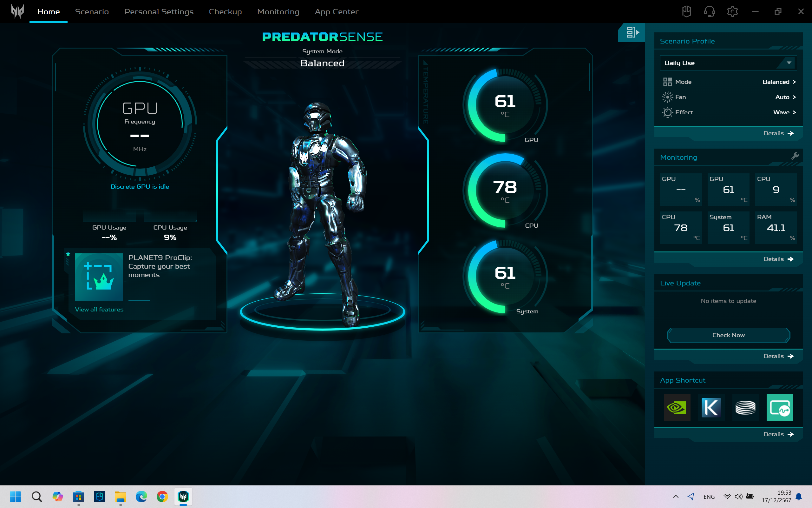The height and width of the screenshot is (508, 812).
Task: Open clock showing 19:53
Action: 776,496
